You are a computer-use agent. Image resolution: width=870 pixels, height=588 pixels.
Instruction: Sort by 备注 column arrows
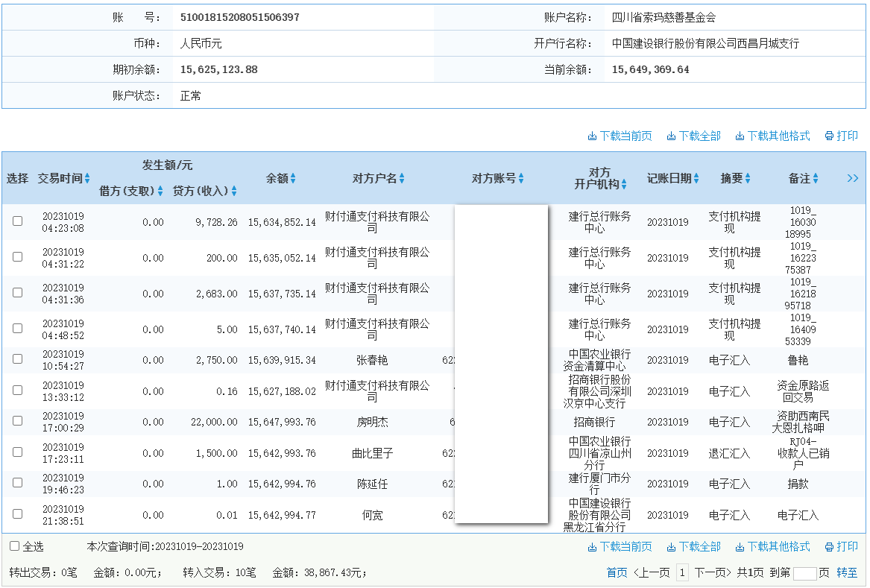816,179
